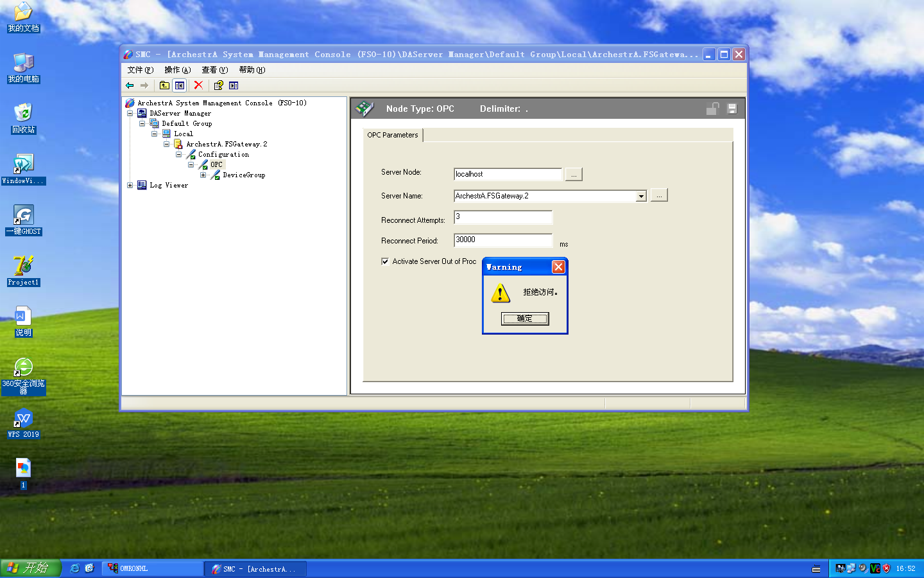Open 一键GHOST desktop shortcut
The image size is (924, 578).
coord(24,220)
